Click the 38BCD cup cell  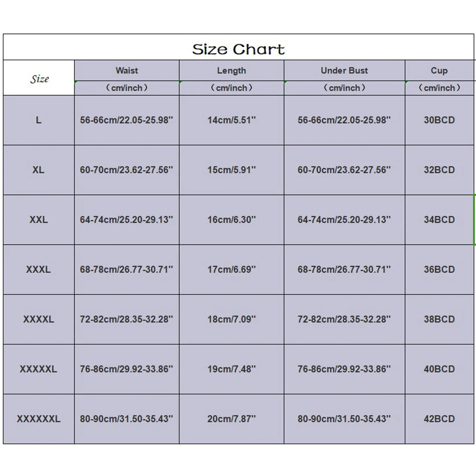[439, 319]
